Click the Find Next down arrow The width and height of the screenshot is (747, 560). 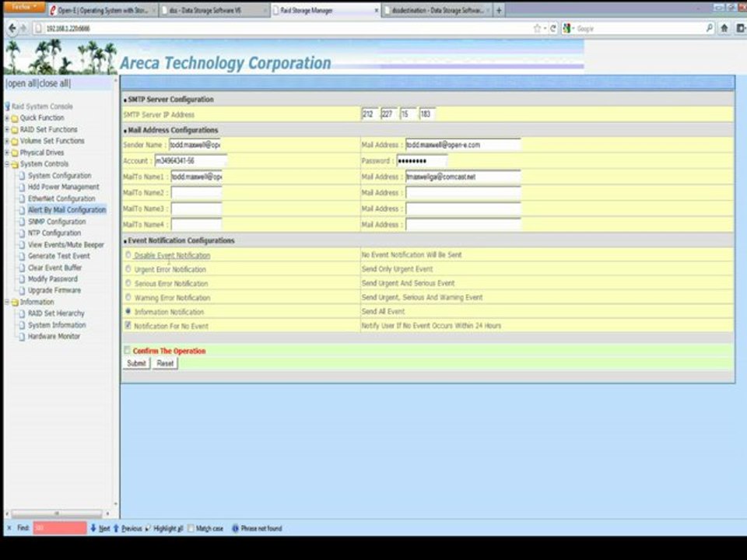coord(93,527)
